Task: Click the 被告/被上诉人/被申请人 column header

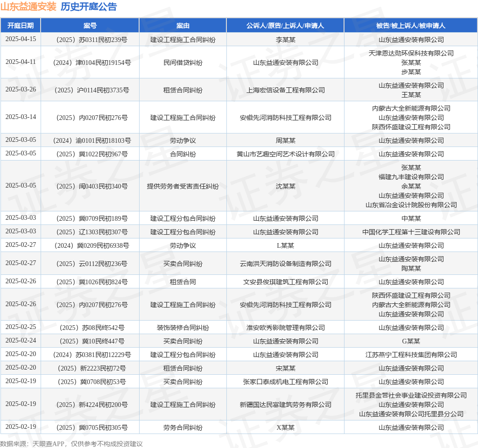Action: click(x=411, y=26)
